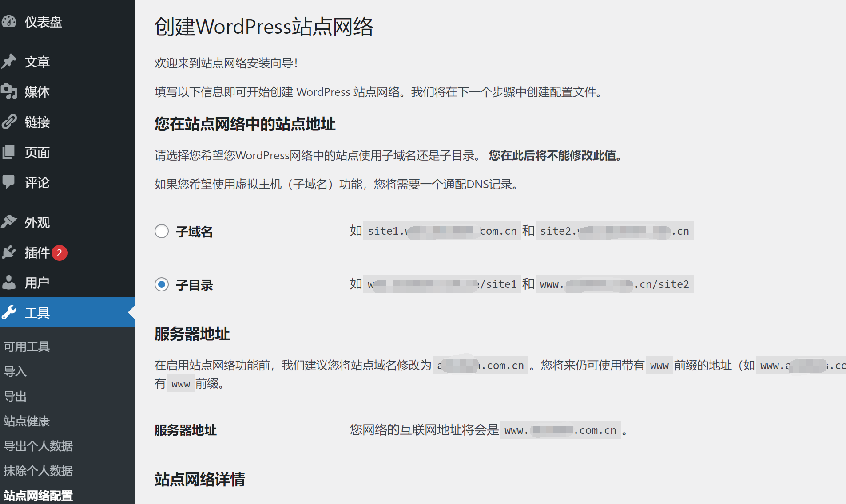This screenshot has width=846, height=504.
Task: Open the 站点健康 page link
Action: pos(27,421)
